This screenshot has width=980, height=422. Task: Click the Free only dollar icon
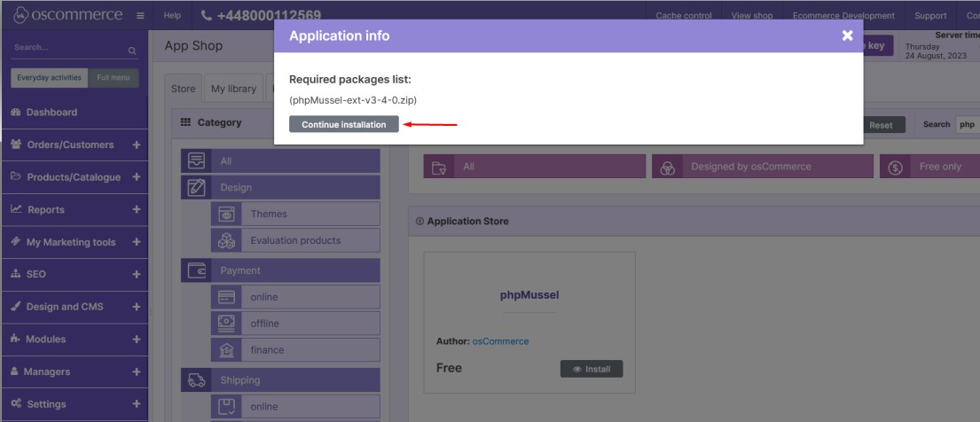click(895, 168)
